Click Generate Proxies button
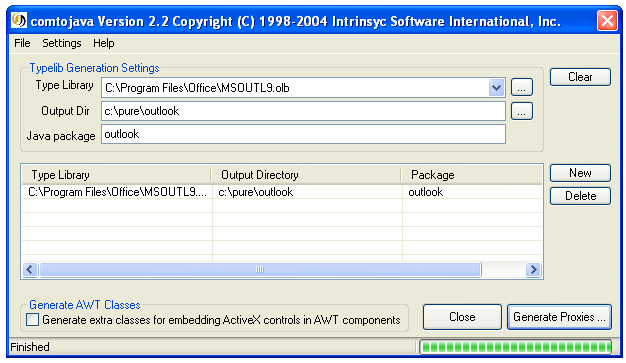Screen dimensions: 626x363 (559, 317)
